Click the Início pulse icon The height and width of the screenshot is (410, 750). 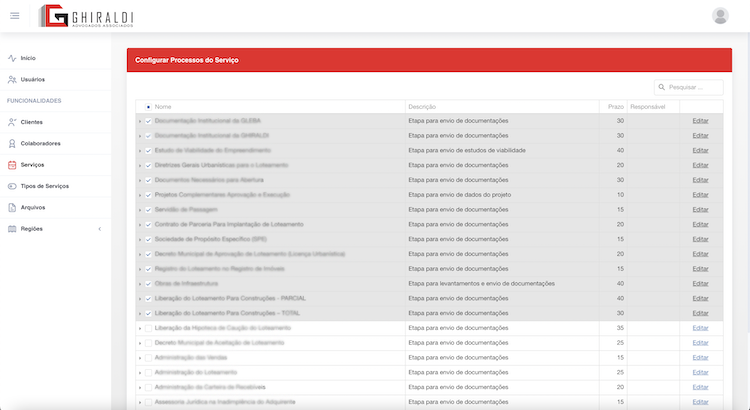[12, 58]
